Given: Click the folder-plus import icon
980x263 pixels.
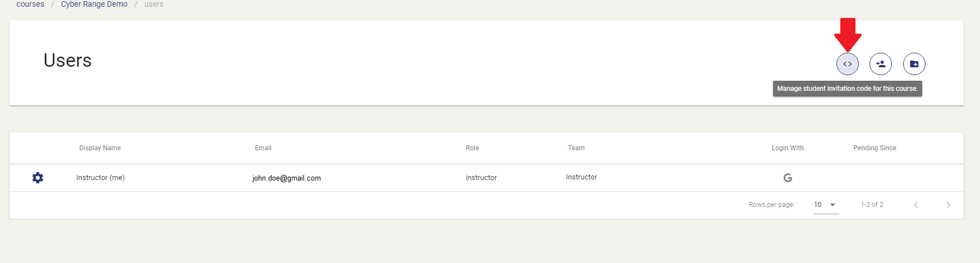Looking at the screenshot, I should tap(914, 64).
